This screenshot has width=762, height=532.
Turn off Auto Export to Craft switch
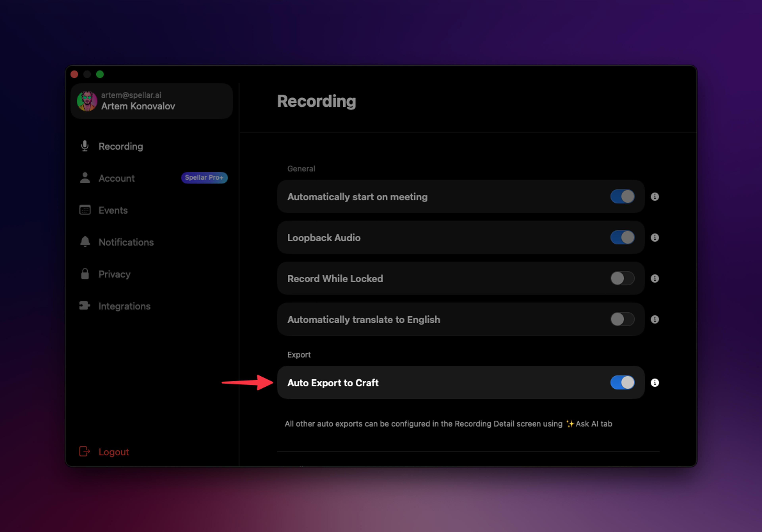622,382
